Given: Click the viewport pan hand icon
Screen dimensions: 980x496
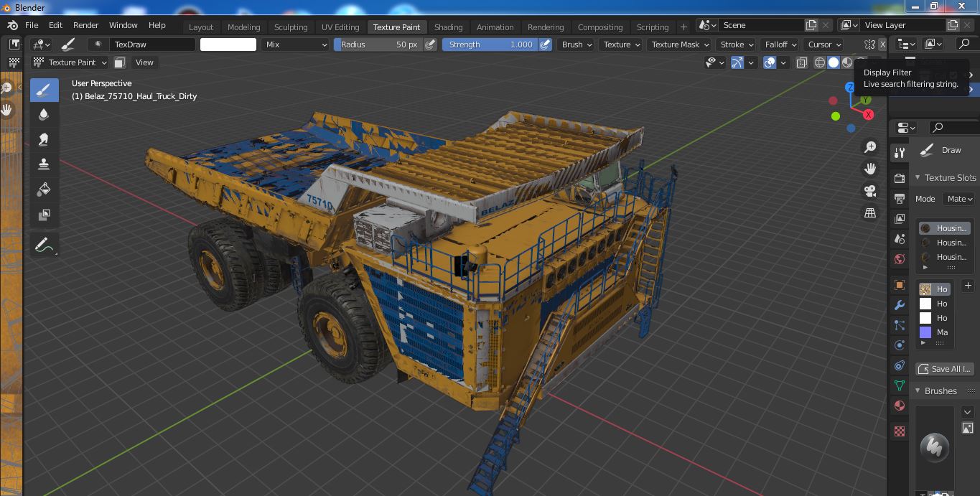Looking at the screenshot, I should 870,169.
